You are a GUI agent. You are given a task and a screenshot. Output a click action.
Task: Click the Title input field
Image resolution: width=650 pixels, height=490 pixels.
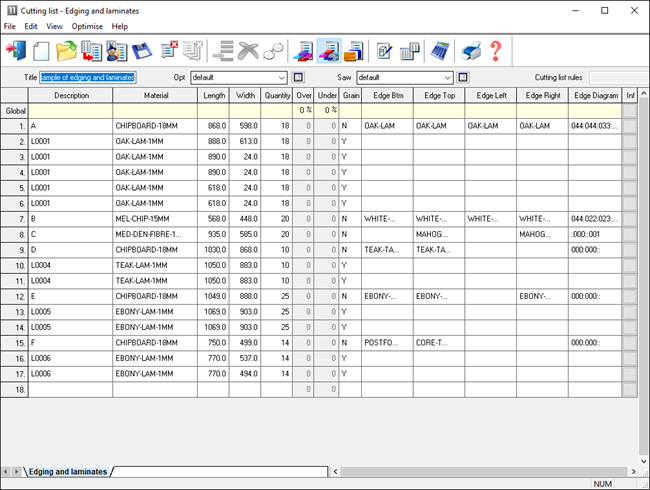(88, 77)
